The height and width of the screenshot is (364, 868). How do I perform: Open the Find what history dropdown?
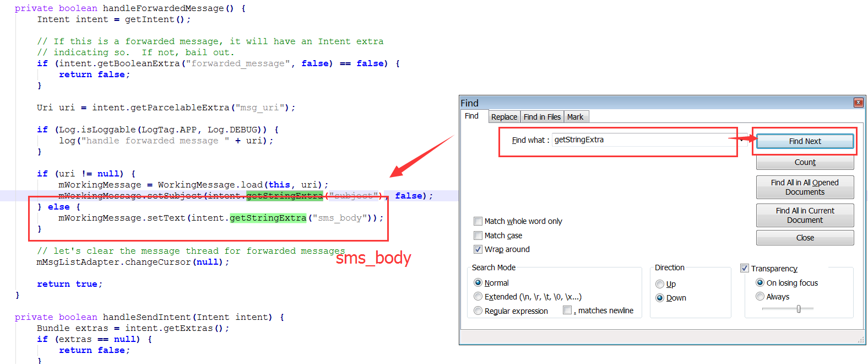[x=741, y=140]
